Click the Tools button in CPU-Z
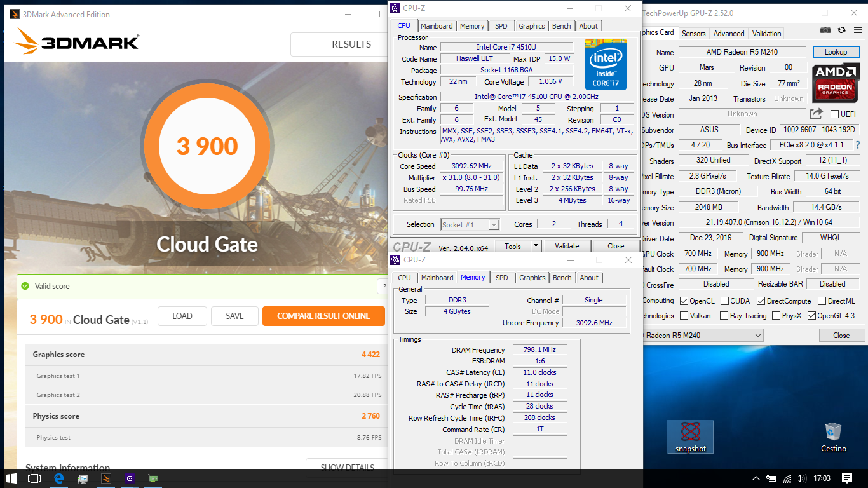The width and height of the screenshot is (868, 488). click(513, 246)
